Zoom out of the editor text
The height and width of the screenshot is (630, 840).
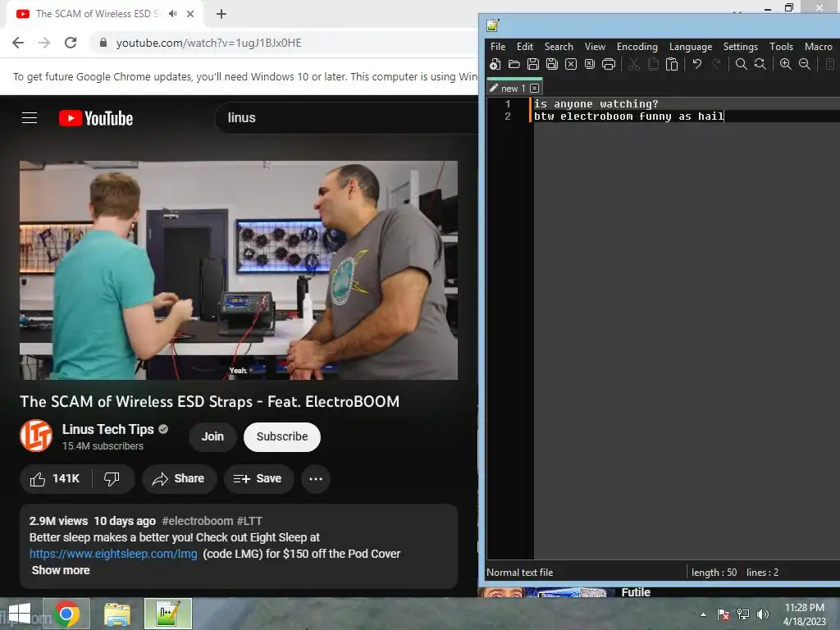pyautogui.click(x=805, y=64)
